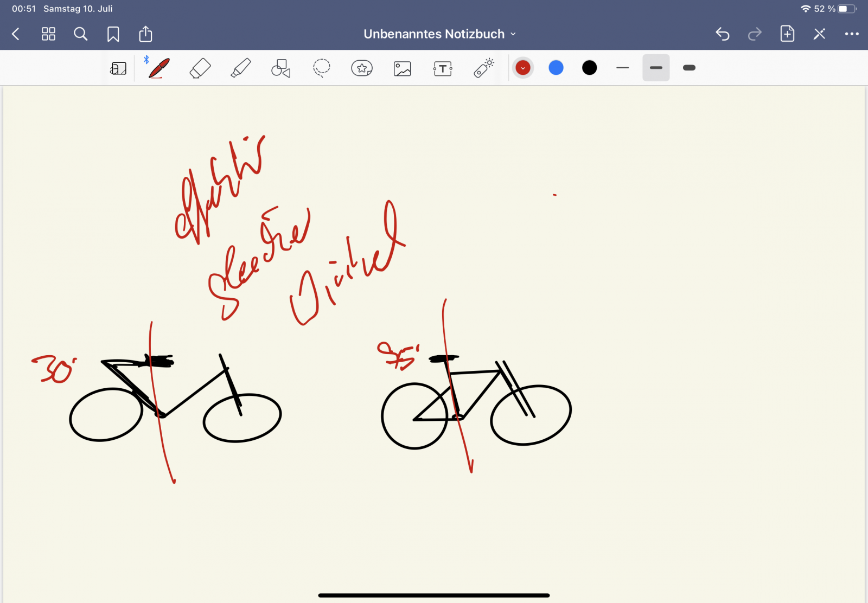This screenshot has width=868, height=603.
Task: Open the Elements sticker tool
Action: [x=362, y=68]
